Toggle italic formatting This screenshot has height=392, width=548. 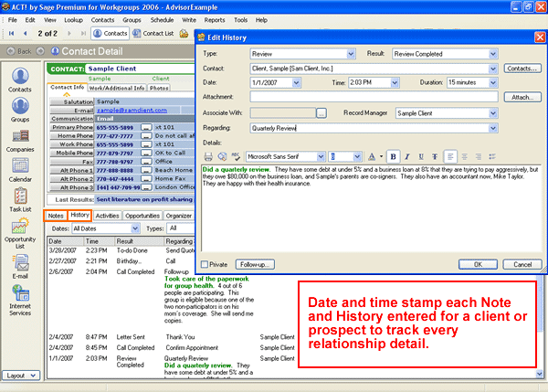[407, 156]
